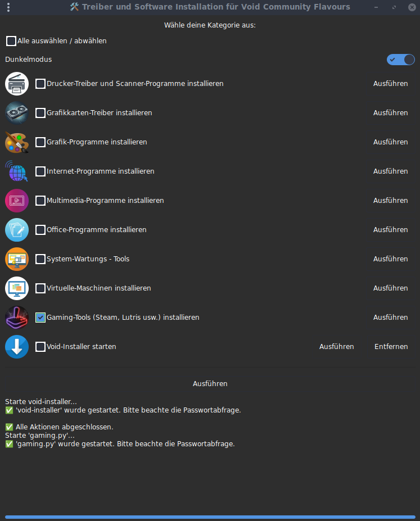Click the paint palette graphics programs icon
The image size is (420, 521).
point(17,142)
